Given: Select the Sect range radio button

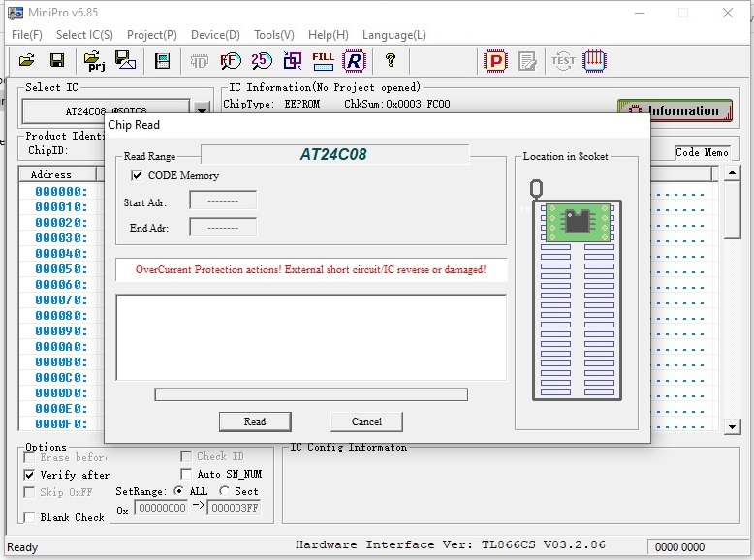Looking at the screenshot, I should point(224,491).
